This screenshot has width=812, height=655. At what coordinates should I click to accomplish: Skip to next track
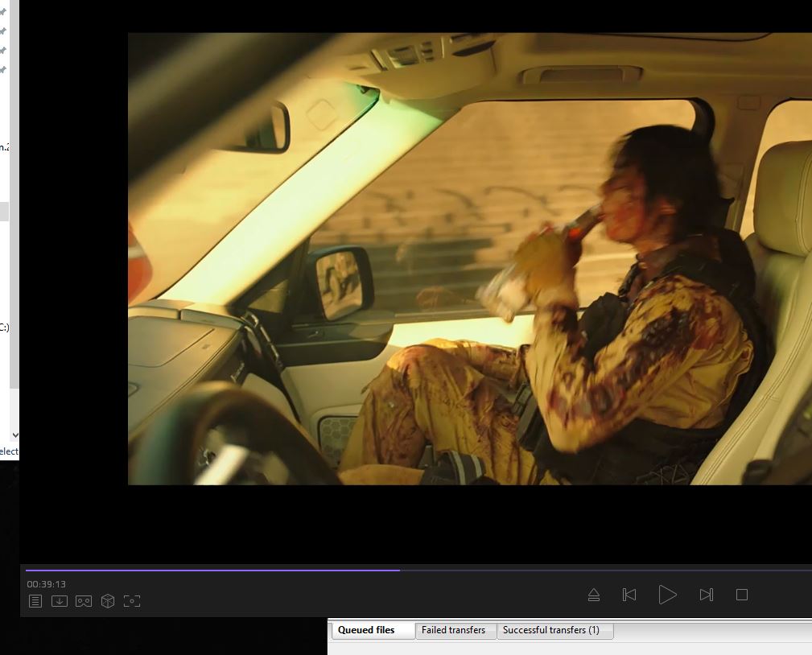(707, 595)
